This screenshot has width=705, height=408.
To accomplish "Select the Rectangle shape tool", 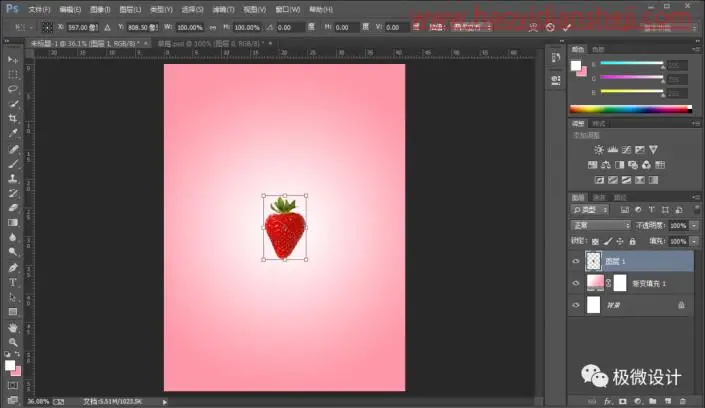I will (13, 312).
